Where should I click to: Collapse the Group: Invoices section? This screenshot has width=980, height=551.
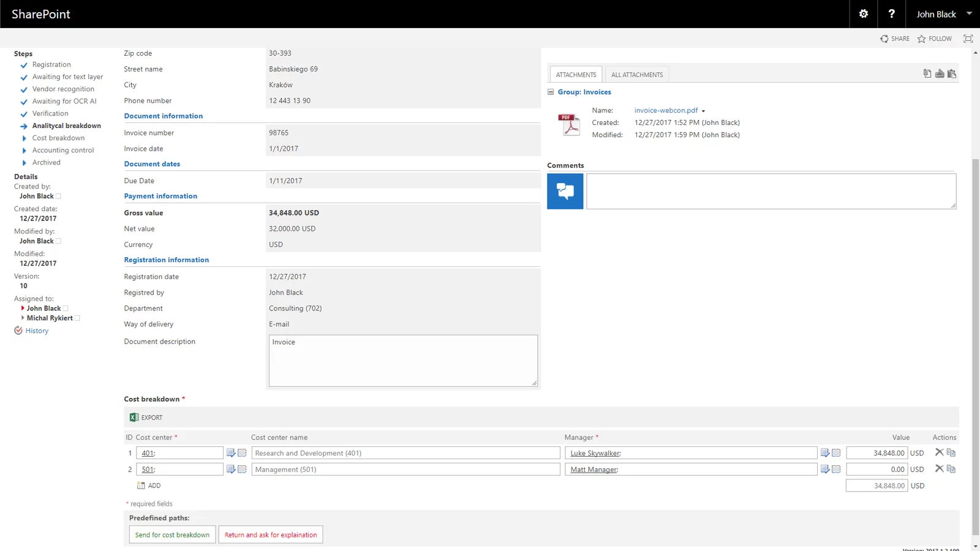(551, 92)
